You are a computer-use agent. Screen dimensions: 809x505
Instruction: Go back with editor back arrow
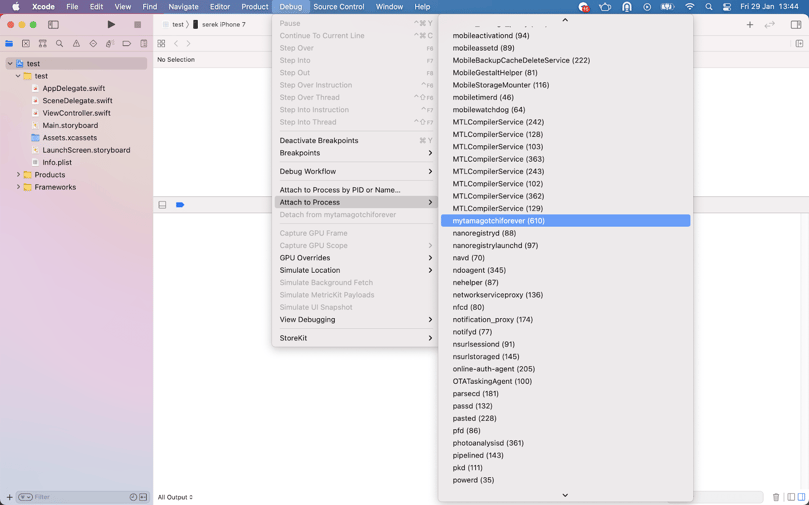pos(176,44)
